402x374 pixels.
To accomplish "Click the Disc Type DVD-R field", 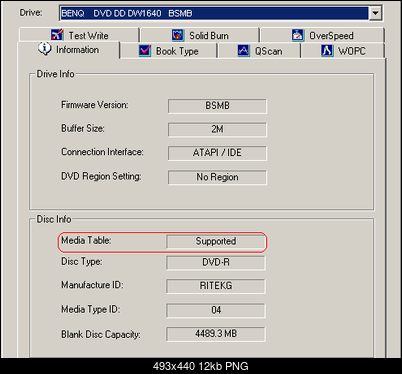I will [216, 263].
